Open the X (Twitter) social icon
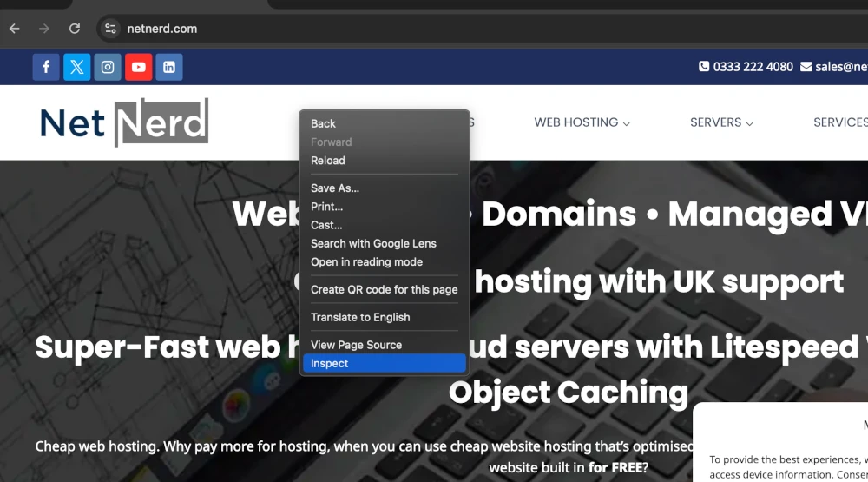Viewport: 868px width, 482px height. pos(77,67)
